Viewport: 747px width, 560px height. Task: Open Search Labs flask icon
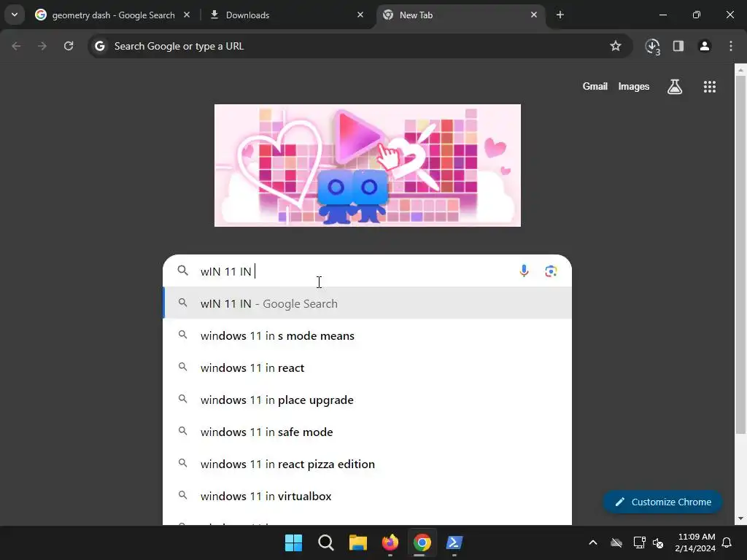point(674,87)
